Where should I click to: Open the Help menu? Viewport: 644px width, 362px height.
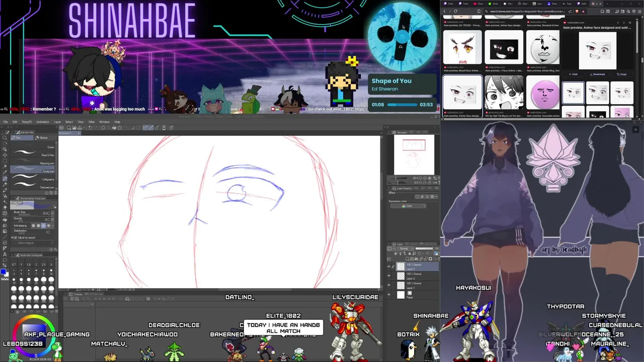coord(117,122)
